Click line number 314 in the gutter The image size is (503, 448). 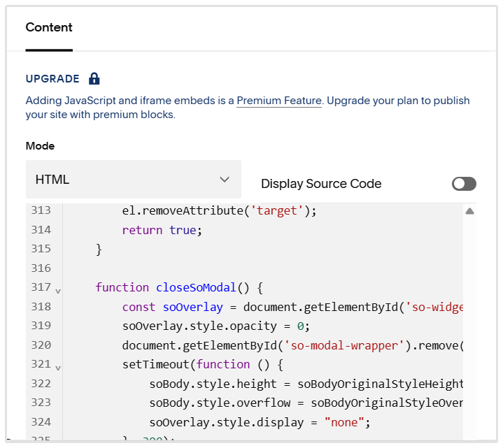pos(41,230)
